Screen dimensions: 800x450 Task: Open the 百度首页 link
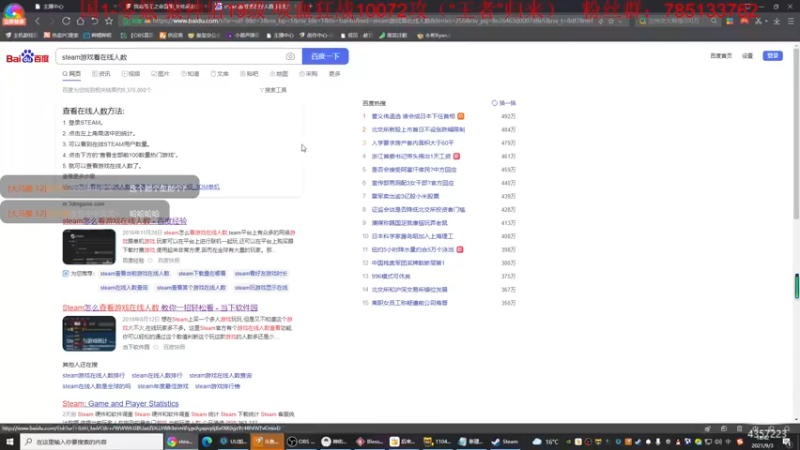(x=721, y=56)
